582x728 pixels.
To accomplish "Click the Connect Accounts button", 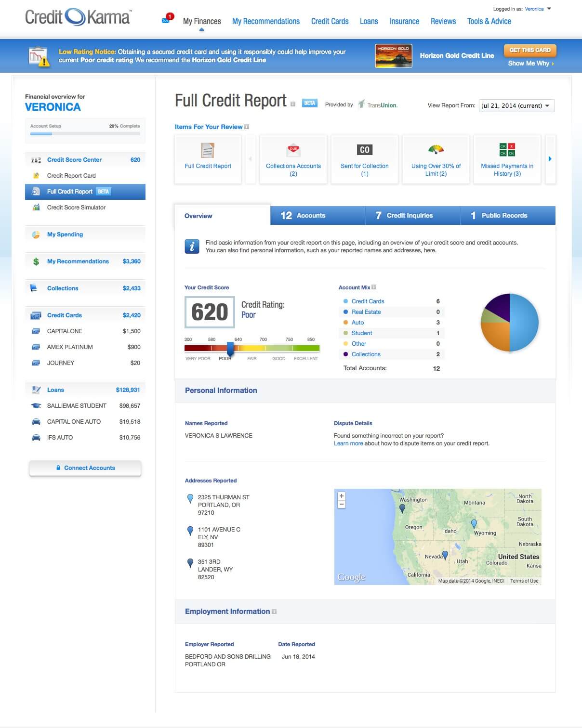I will pyautogui.click(x=85, y=468).
